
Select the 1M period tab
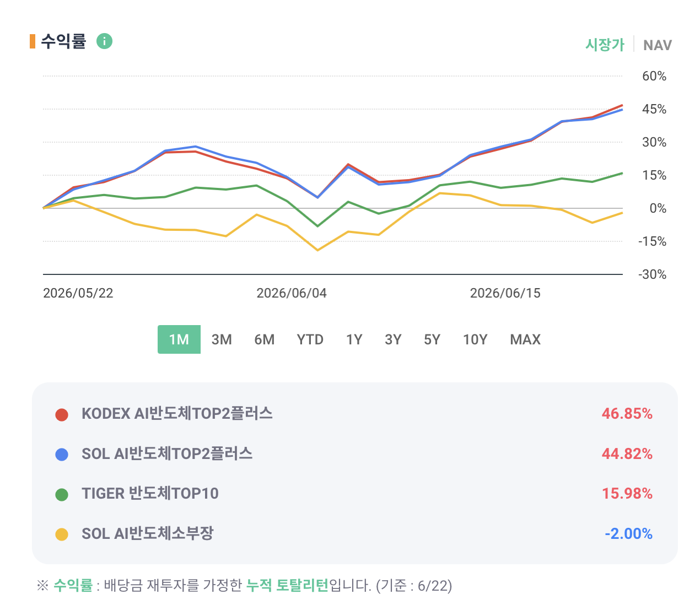tap(179, 339)
